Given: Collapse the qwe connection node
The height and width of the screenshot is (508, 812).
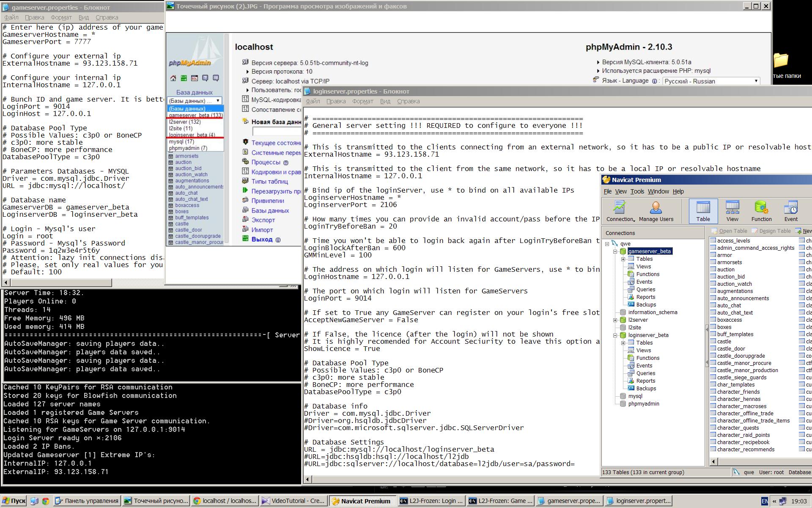Looking at the screenshot, I should 607,244.
